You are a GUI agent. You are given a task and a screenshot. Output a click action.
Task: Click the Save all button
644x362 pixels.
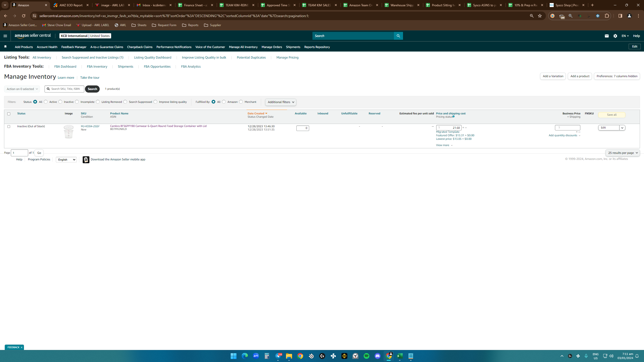[612, 115]
